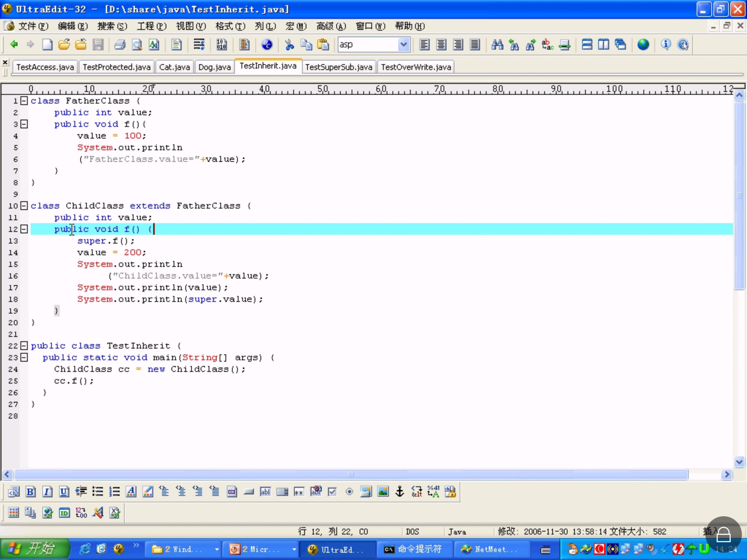The height and width of the screenshot is (560, 747).
Task: Click the Cut scissors icon
Action: coord(289,44)
